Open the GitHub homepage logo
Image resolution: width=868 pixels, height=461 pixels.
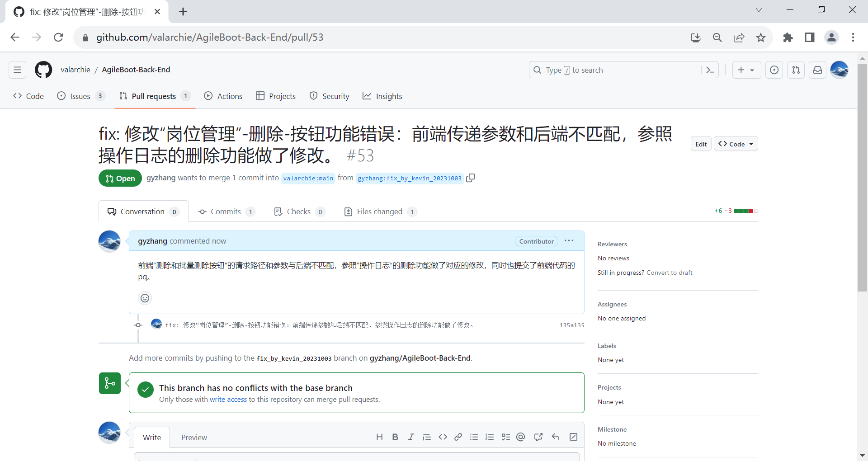[43, 70]
